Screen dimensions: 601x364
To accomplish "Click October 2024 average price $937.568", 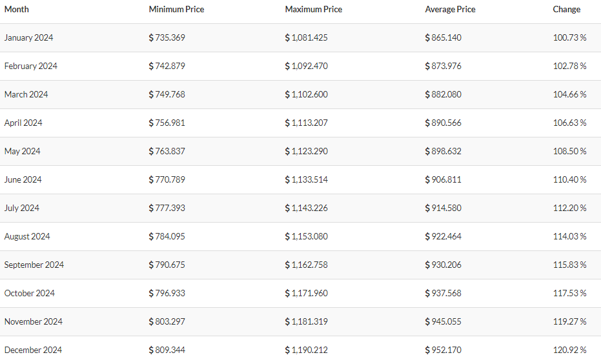I will (x=443, y=293).
